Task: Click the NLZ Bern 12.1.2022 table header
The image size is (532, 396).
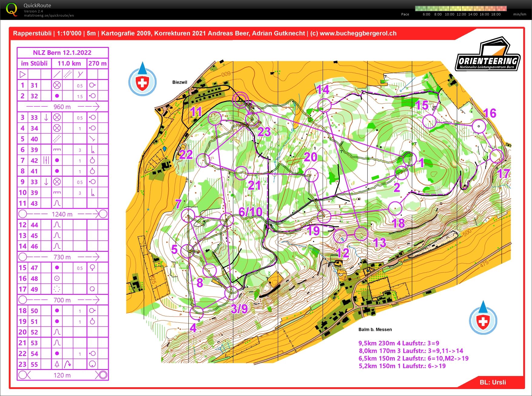Action: [62, 52]
